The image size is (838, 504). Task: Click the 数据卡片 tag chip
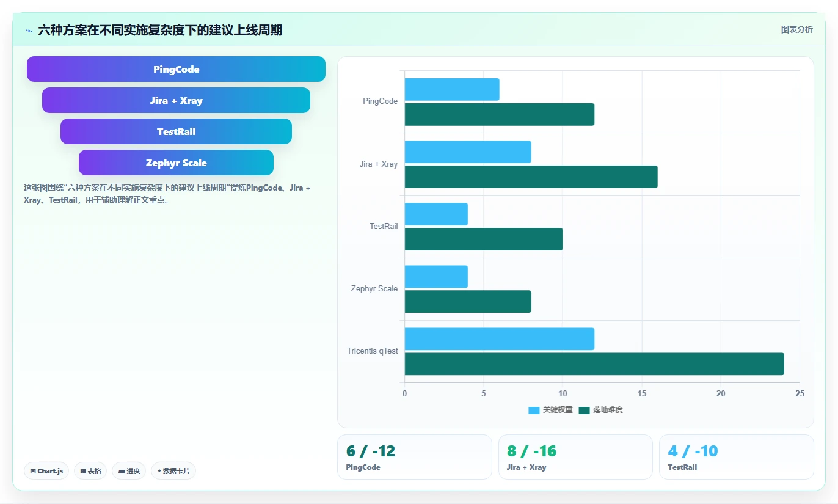point(173,471)
